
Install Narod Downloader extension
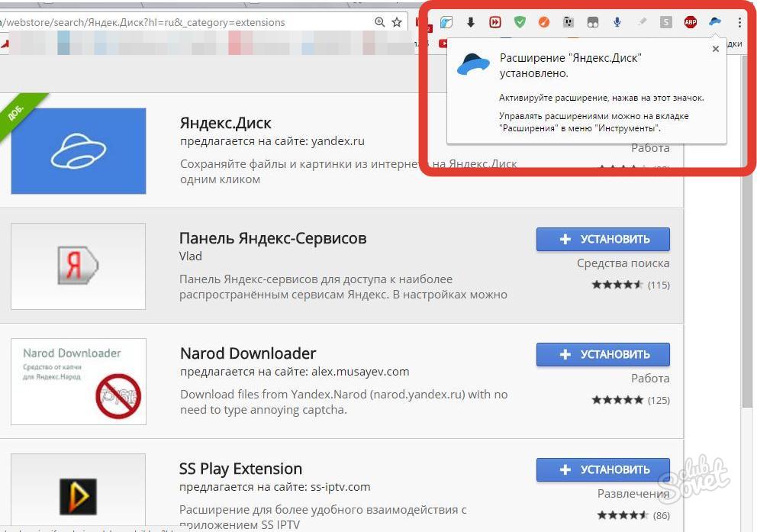point(603,354)
